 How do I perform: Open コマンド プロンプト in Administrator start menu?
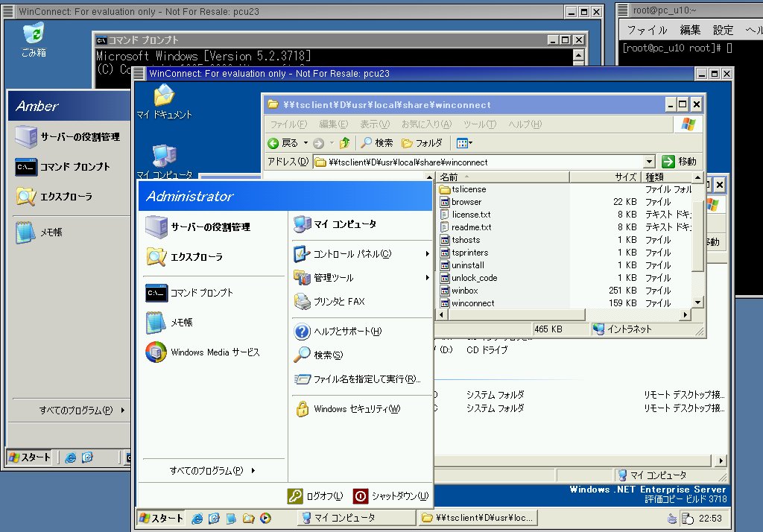tap(190, 293)
